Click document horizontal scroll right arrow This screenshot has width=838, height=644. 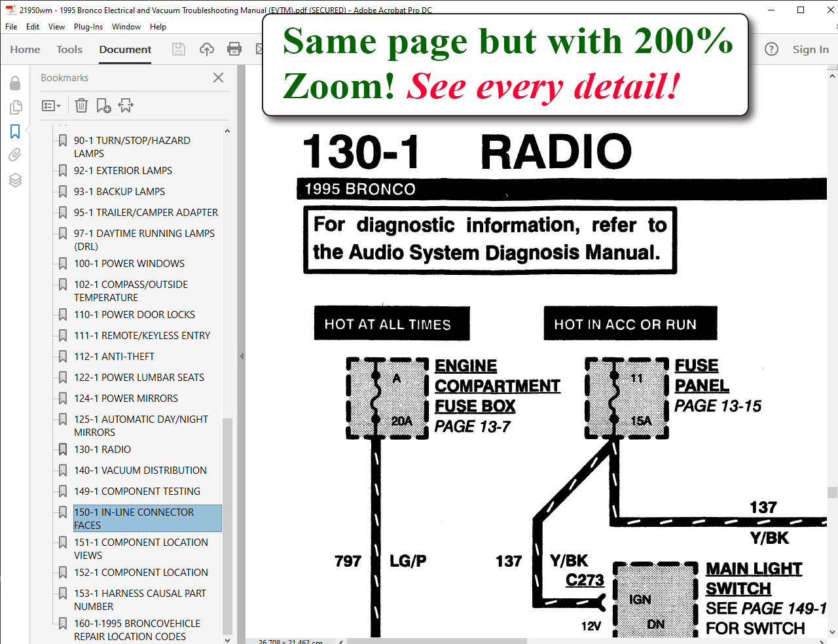822,642
